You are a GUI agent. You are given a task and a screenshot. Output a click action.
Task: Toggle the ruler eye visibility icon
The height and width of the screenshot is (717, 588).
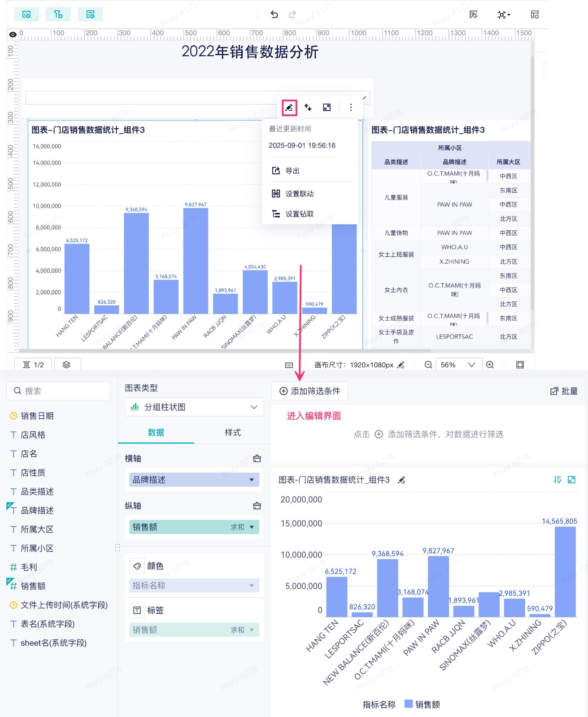coord(13,35)
